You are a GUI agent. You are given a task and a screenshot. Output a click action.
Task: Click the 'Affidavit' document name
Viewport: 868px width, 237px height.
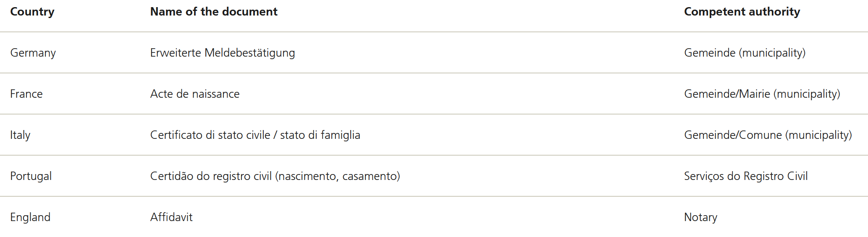click(x=171, y=217)
